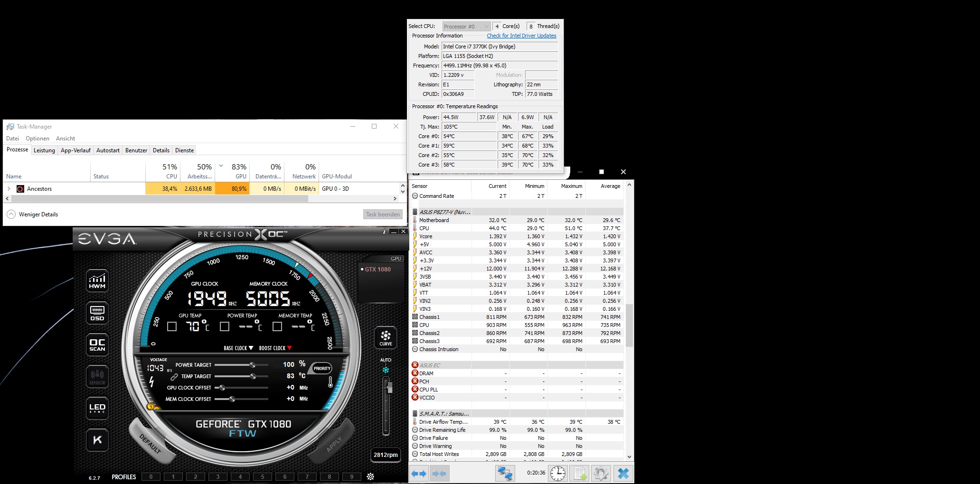The width and height of the screenshot is (980, 484).
Task: Select profile 0 in EVGA Precision
Action: (x=151, y=477)
